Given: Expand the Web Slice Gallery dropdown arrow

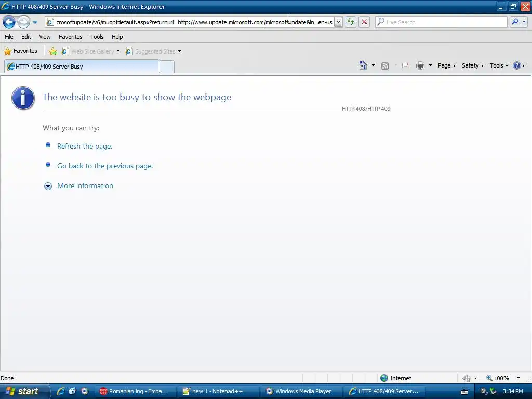Looking at the screenshot, I should coord(118,51).
